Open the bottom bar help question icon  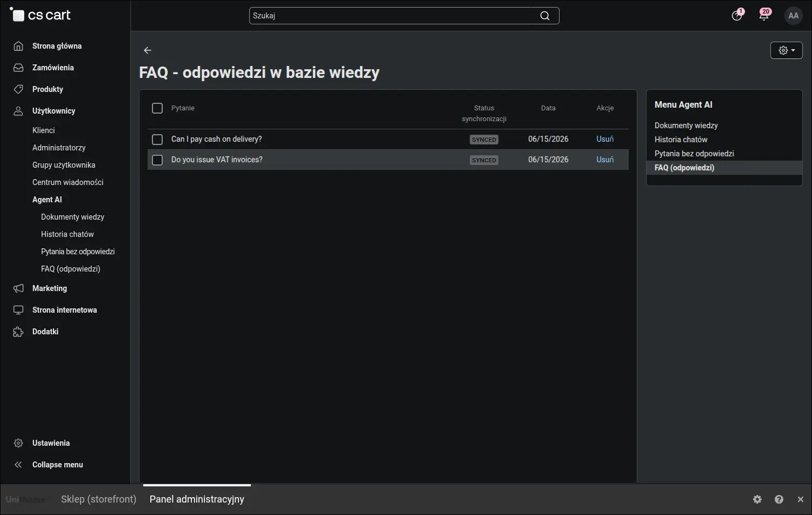(779, 499)
